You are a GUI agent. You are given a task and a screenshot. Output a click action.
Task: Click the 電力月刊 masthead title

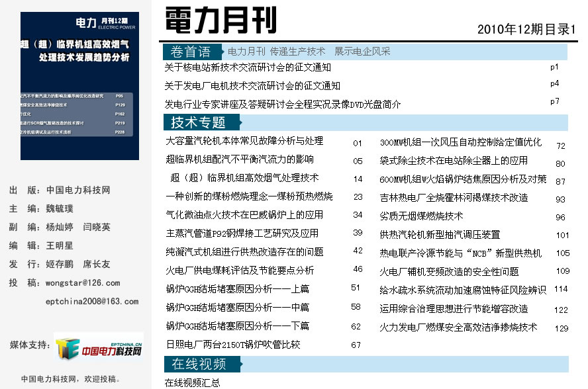(220, 20)
